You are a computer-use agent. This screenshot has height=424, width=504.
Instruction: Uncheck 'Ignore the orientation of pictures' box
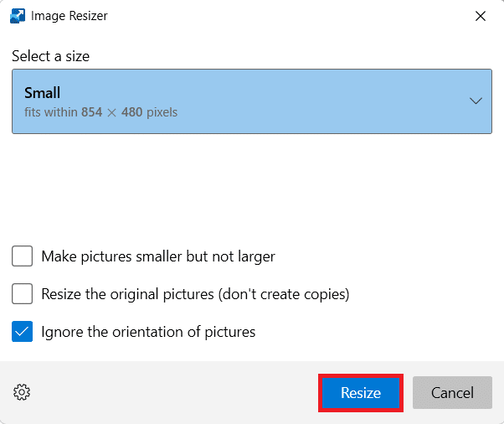tap(23, 332)
